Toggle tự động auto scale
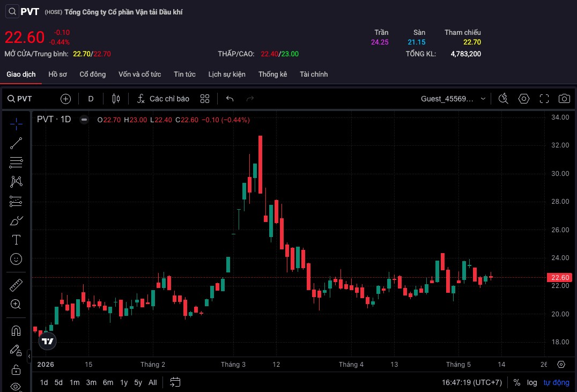The width and height of the screenshot is (577, 392). (557, 382)
